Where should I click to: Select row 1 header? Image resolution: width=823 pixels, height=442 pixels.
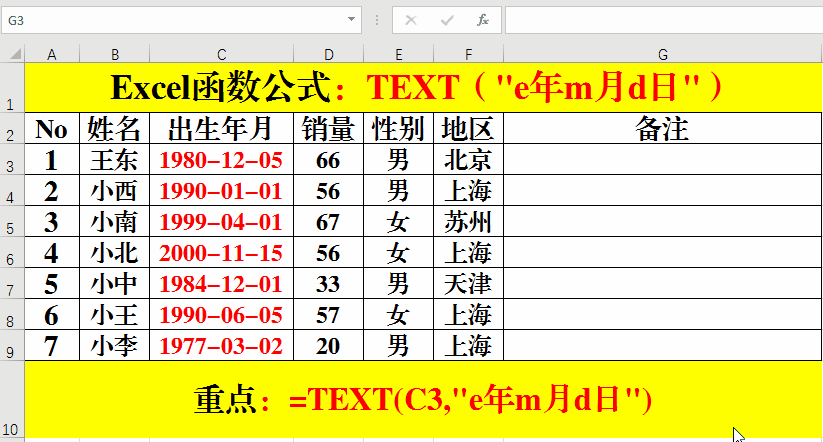[12, 88]
